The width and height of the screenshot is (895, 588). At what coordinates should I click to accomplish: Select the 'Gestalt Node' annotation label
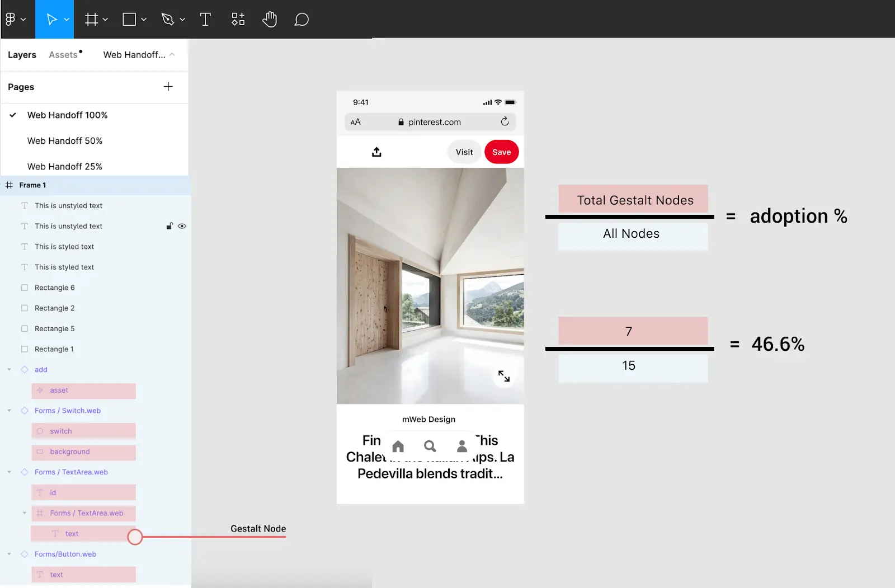click(x=258, y=529)
